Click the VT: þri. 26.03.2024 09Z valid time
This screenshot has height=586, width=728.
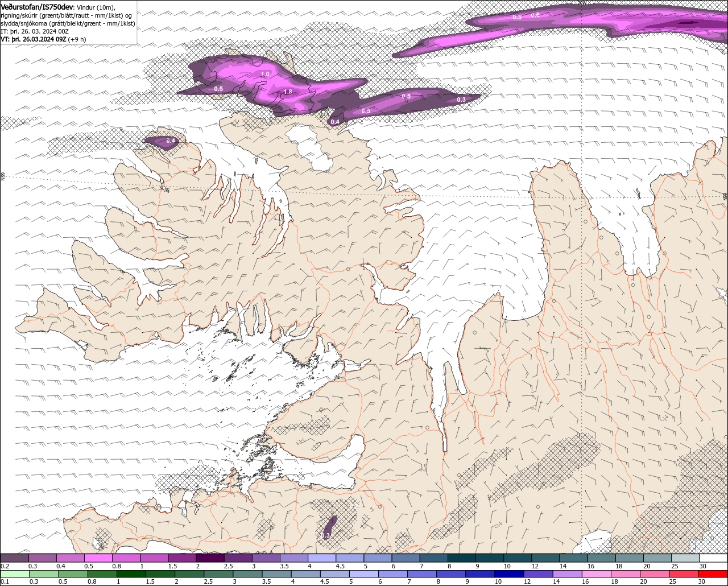34,39
